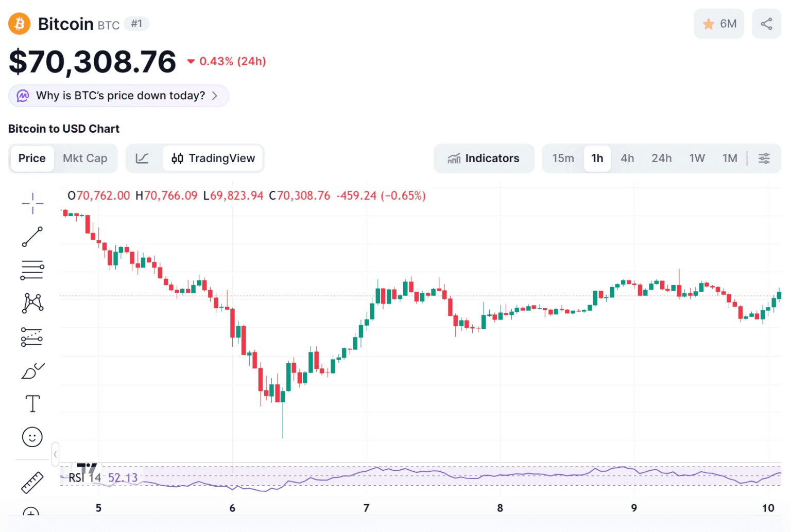Open 'Why is BTC's price down today?'
This screenshot has width=791, height=532.
(119, 96)
